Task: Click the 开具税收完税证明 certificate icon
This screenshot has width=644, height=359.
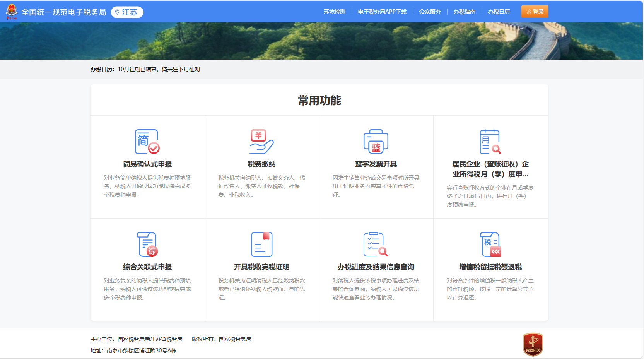Action: [261, 244]
